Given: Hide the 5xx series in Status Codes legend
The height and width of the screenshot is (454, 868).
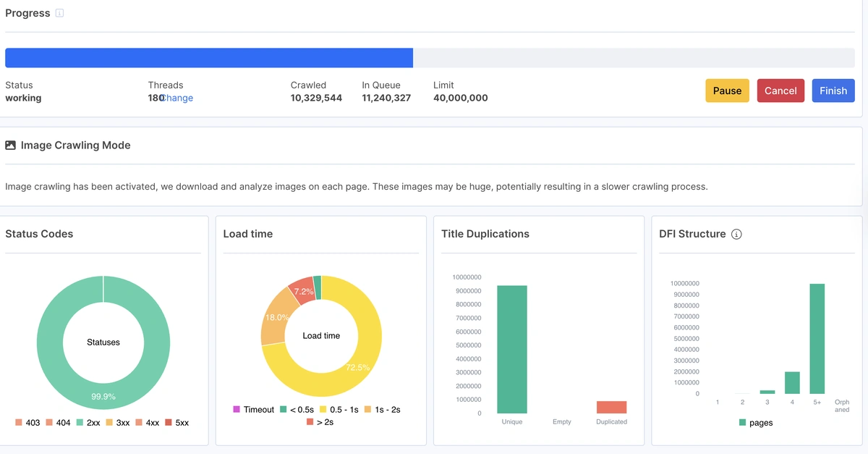Looking at the screenshot, I should point(176,422).
